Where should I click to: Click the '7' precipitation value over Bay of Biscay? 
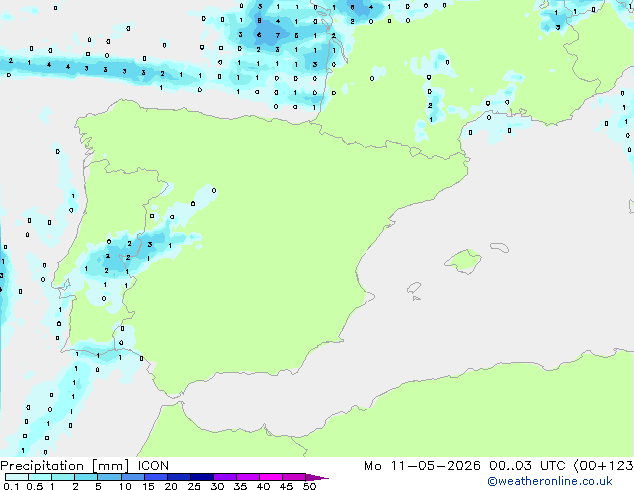(278, 35)
